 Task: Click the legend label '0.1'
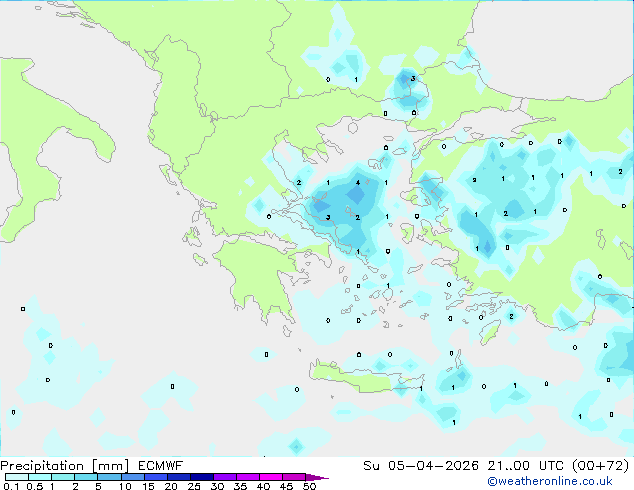tap(11, 486)
